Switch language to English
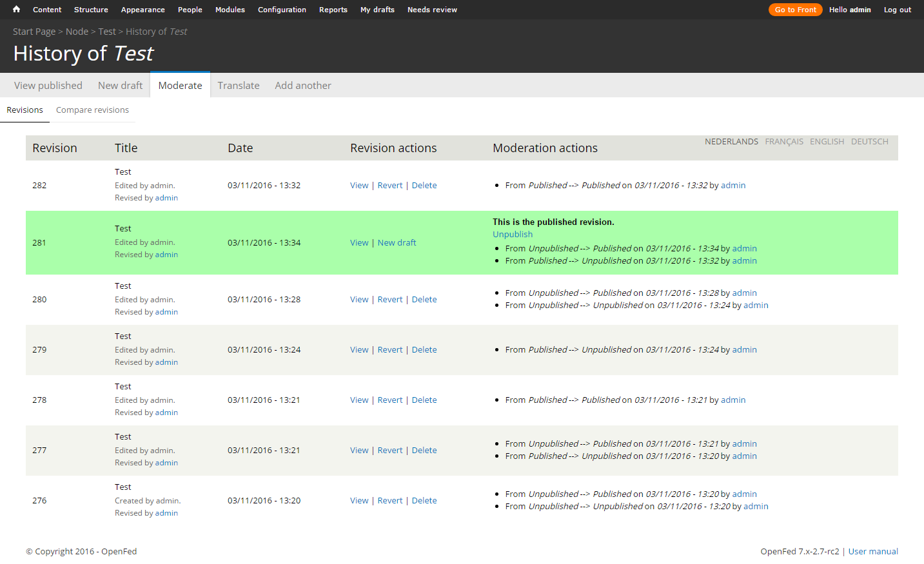The height and width of the screenshot is (564, 924). pos(827,142)
